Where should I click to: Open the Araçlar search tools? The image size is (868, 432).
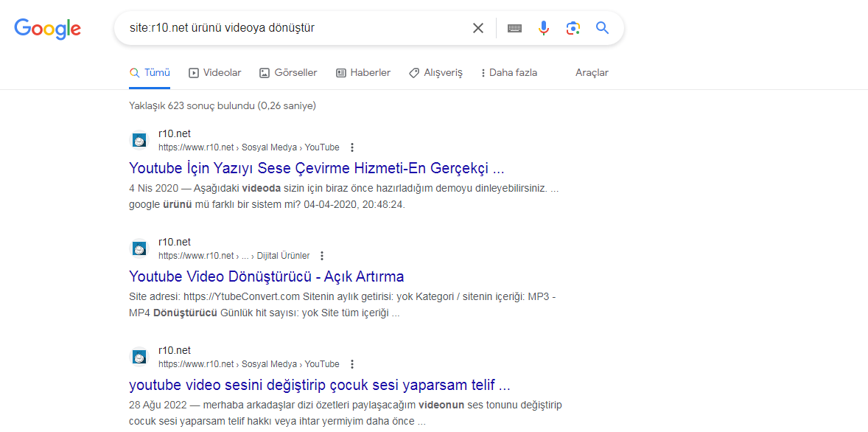coord(592,72)
